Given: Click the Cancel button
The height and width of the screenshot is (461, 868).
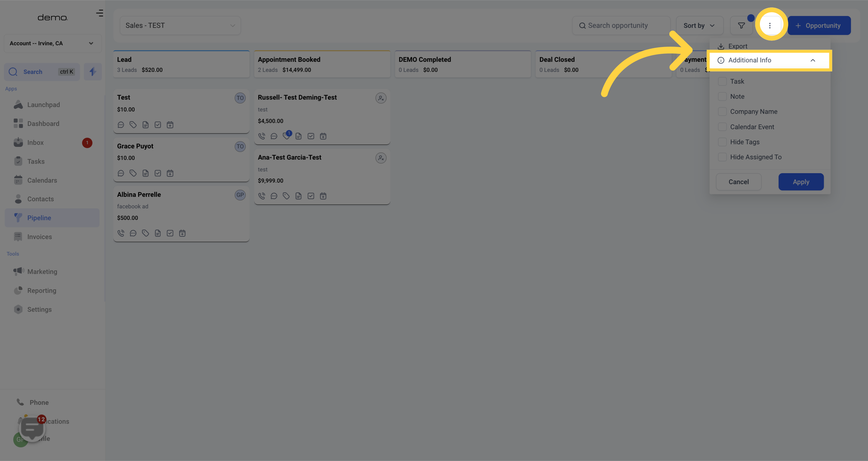Looking at the screenshot, I should click(738, 182).
